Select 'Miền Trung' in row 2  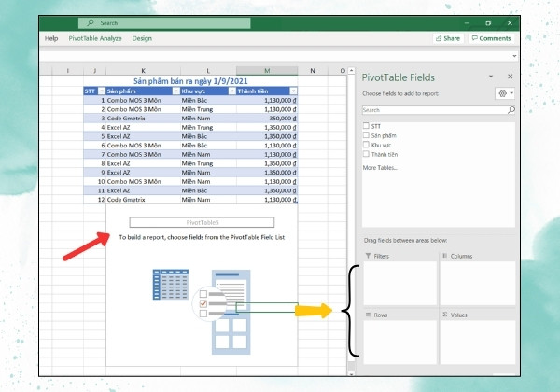[x=208, y=109]
